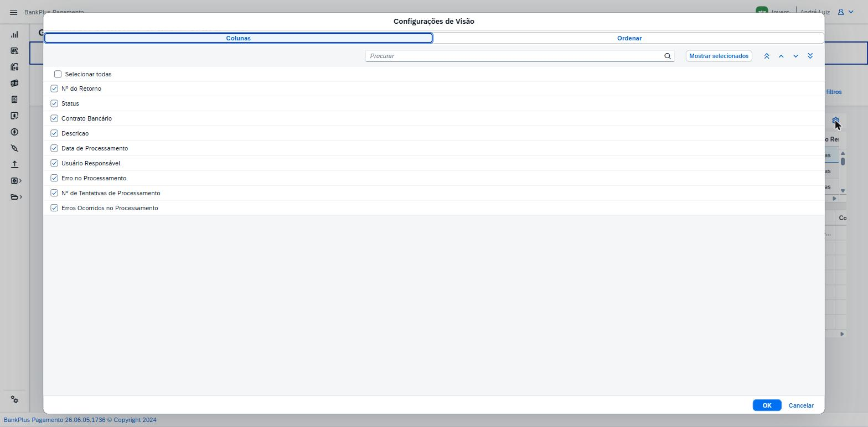Viewport: 868px width, 427px height.
Task: Click Cancelar to dismiss dialog
Action: click(x=801, y=405)
